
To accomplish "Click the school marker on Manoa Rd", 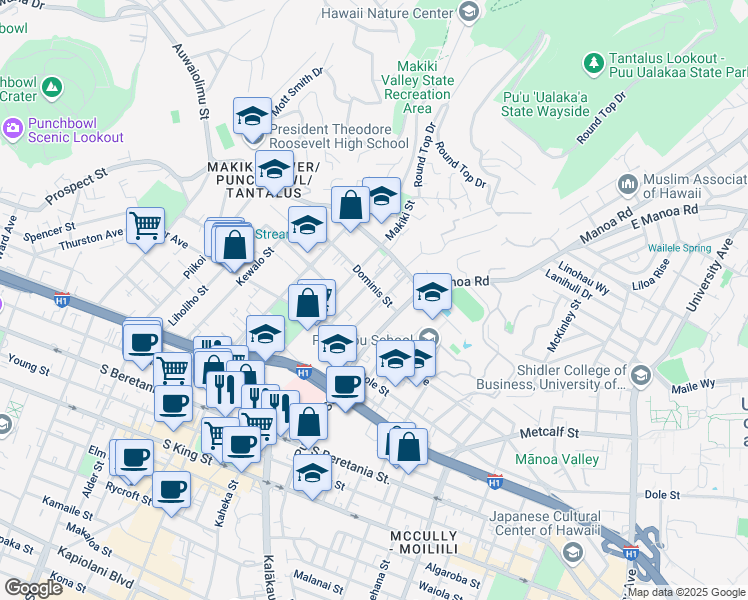I will [x=432, y=292].
